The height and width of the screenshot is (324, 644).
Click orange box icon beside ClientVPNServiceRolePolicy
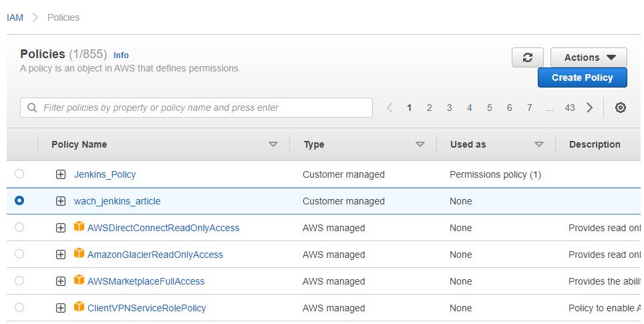point(79,307)
